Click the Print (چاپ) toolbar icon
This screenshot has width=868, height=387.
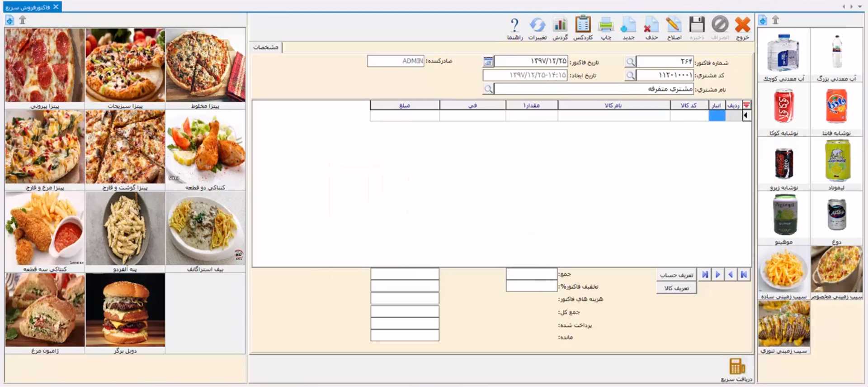(606, 27)
